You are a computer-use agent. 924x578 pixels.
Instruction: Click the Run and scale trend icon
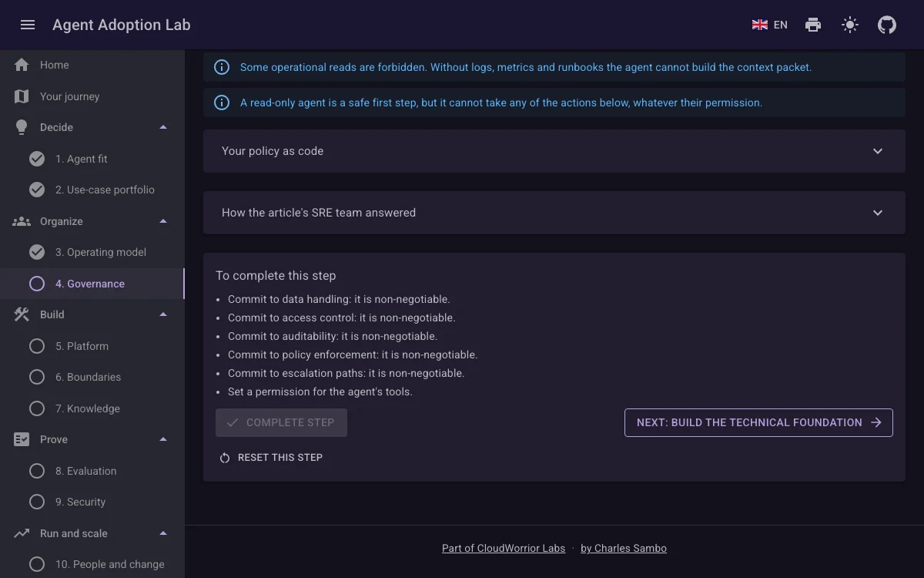click(x=22, y=533)
